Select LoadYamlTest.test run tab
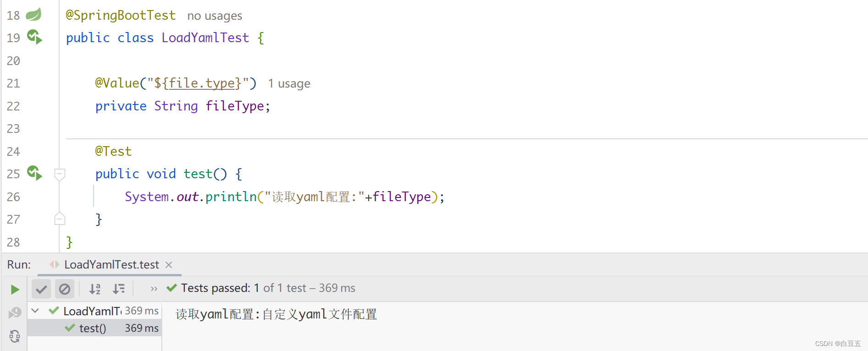This screenshot has height=351, width=868. tap(111, 264)
